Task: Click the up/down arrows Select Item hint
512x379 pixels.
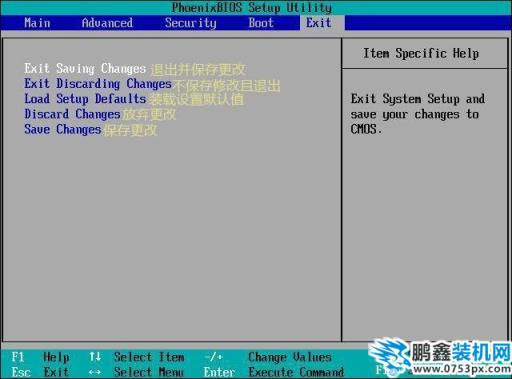Action: 137,357
